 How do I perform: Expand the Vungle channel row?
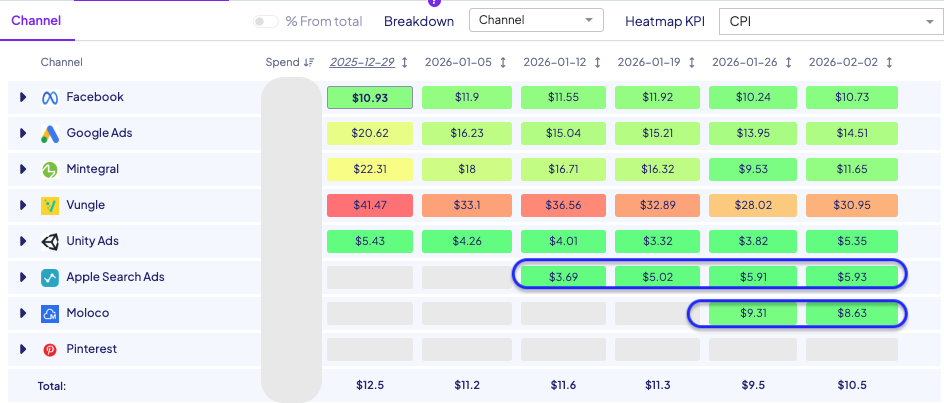point(23,206)
